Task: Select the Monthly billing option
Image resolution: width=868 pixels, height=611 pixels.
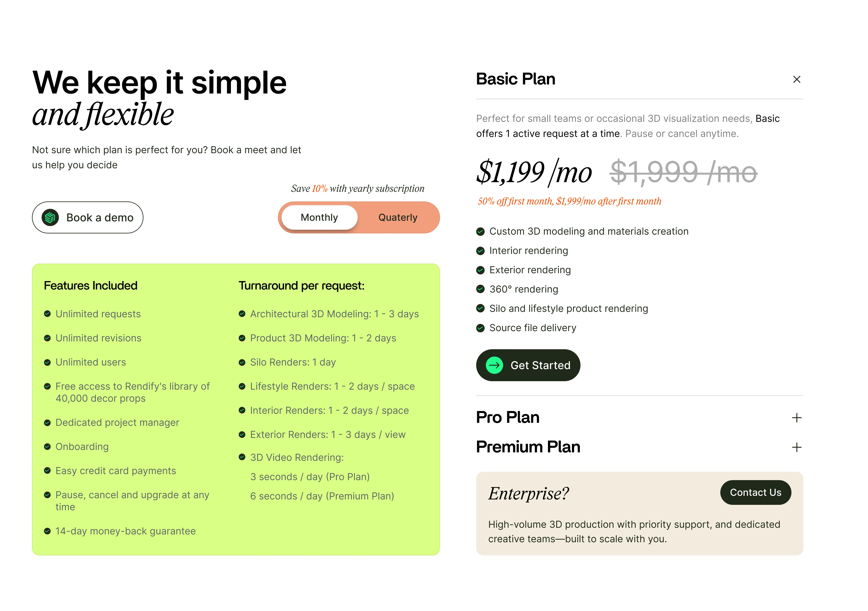Action: [319, 218]
